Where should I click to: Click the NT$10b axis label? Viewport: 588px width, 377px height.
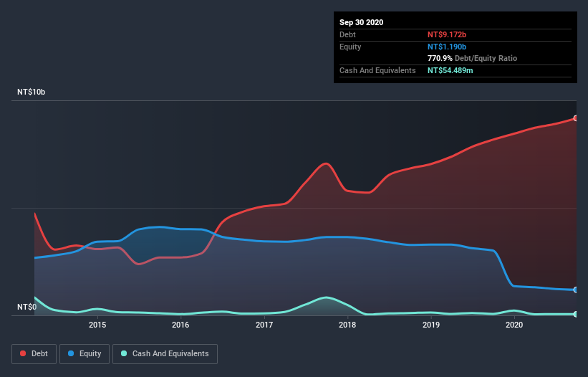[x=31, y=92]
